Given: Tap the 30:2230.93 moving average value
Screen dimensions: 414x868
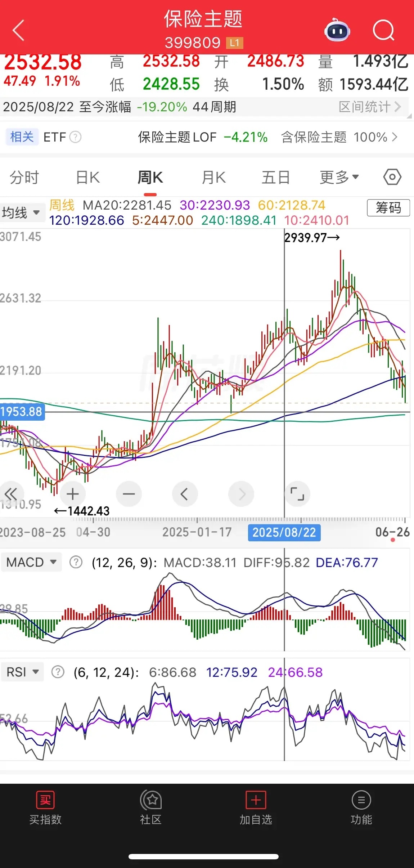Looking at the screenshot, I should click(x=215, y=205).
